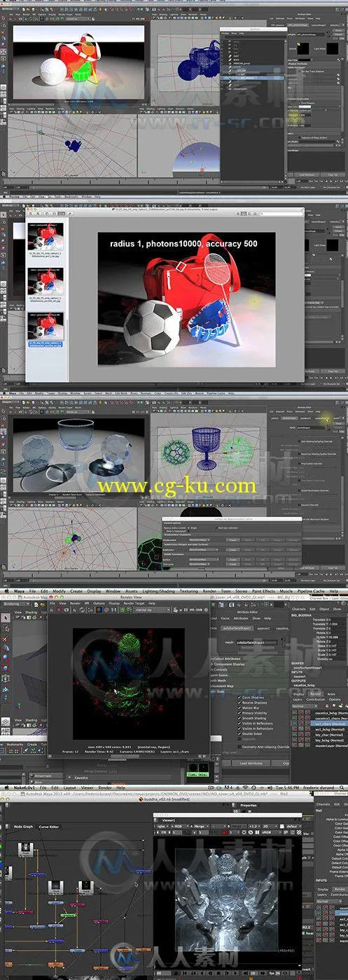Open the rgba channel dropdown in the Nuke viewer
Screen dimensions: 348x980
162,826
